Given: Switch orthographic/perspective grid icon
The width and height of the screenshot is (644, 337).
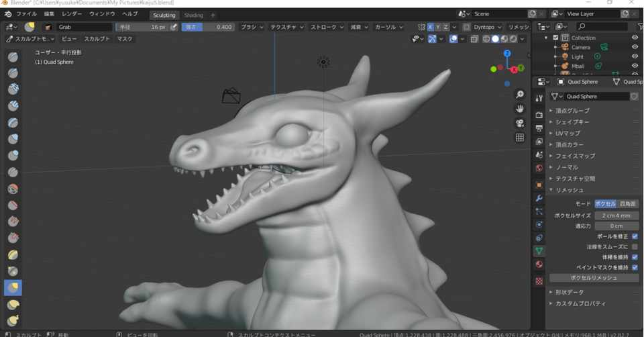Looking at the screenshot, I should [x=520, y=138].
